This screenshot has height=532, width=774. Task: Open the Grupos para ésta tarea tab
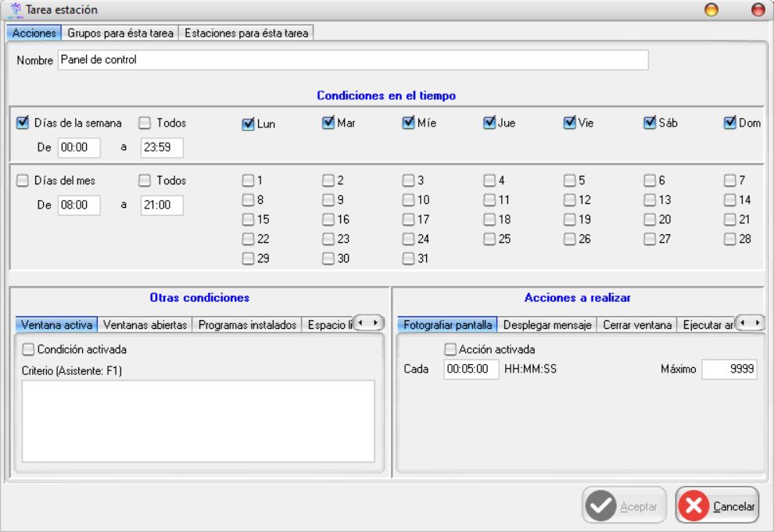click(x=120, y=33)
